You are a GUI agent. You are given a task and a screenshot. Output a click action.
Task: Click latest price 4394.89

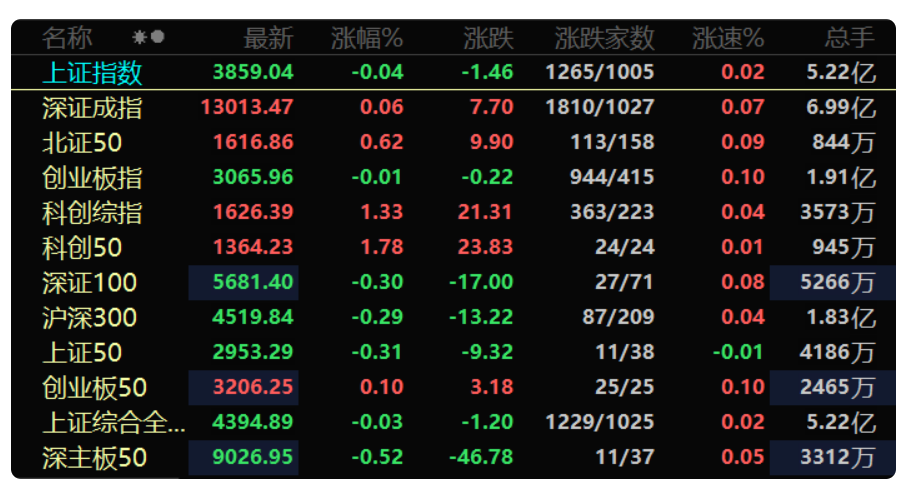point(253,423)
